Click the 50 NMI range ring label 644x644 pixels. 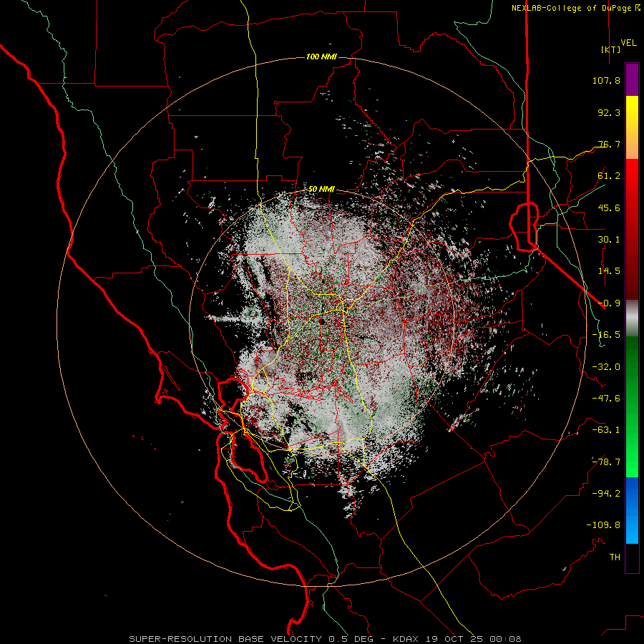321,189
